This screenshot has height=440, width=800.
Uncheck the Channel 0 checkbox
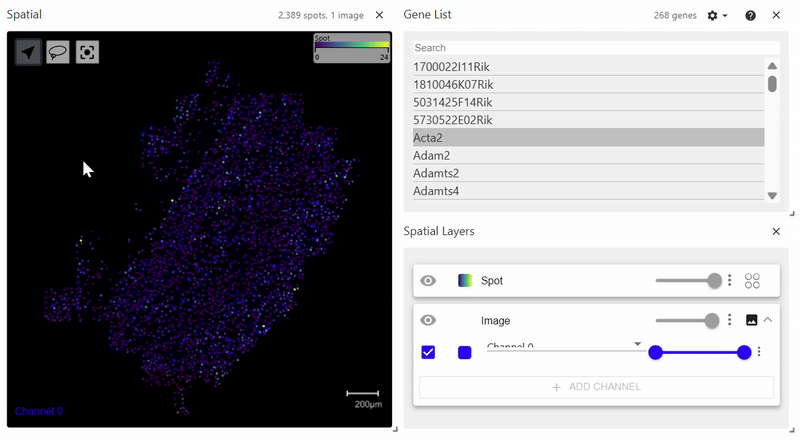(x=428, y=352)
